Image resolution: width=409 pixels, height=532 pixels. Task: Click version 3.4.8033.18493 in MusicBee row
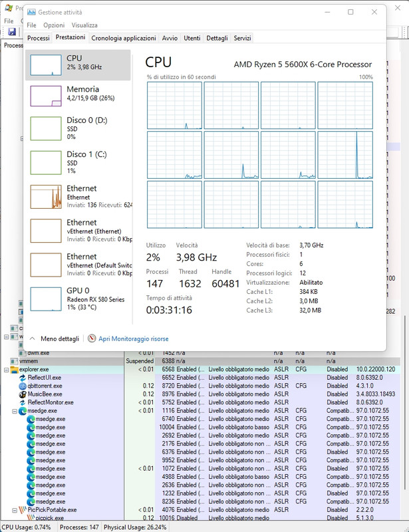click(x=376, y=394)
